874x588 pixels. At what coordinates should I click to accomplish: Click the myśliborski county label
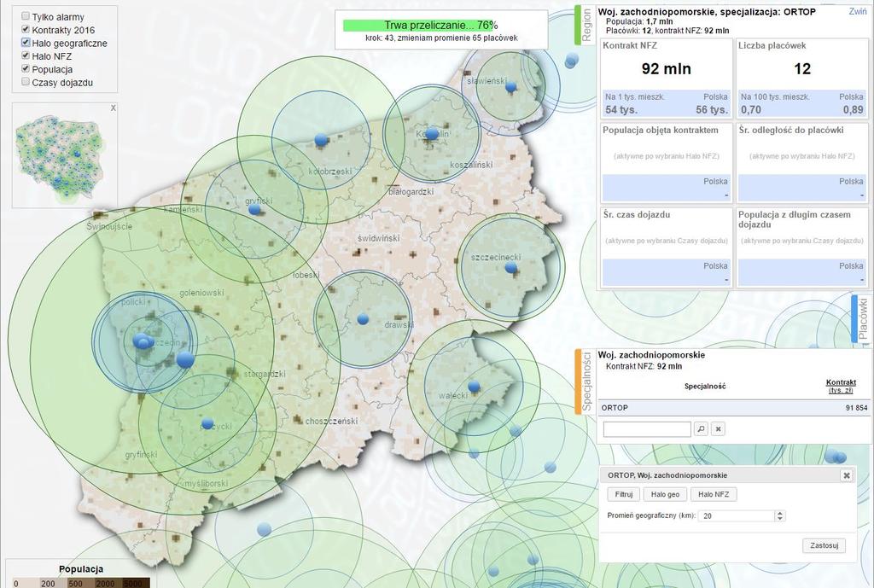point(206,484)
